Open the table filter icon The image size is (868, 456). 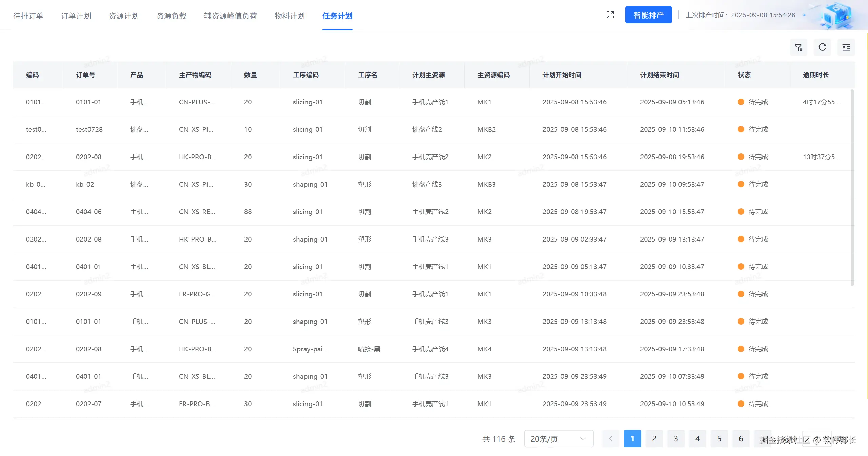tap(798, 47)
